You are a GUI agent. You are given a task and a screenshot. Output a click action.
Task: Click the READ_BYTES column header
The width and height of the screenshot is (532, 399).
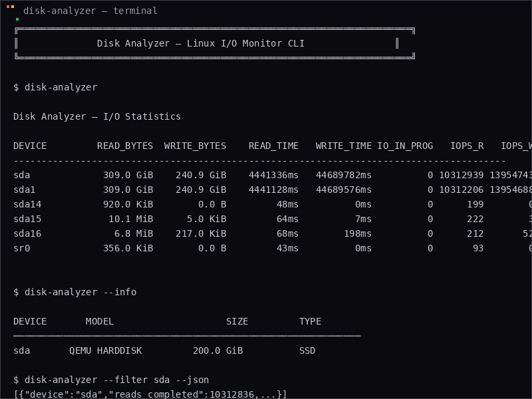(x=125, y=146)
